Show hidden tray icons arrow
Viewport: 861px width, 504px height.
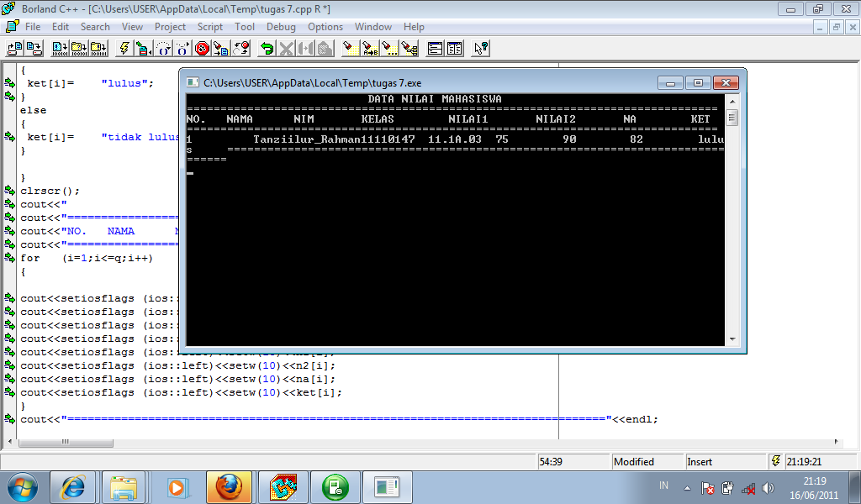pos(687,488)
